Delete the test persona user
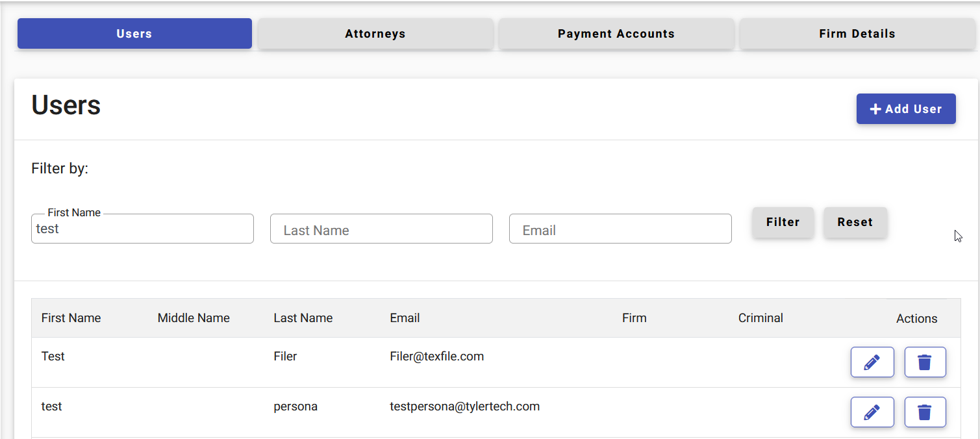 pos(925,412)
